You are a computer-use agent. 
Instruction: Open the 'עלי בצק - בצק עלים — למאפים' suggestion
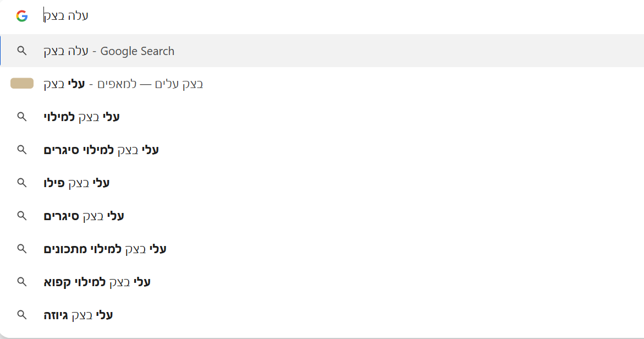pos(123,84)
